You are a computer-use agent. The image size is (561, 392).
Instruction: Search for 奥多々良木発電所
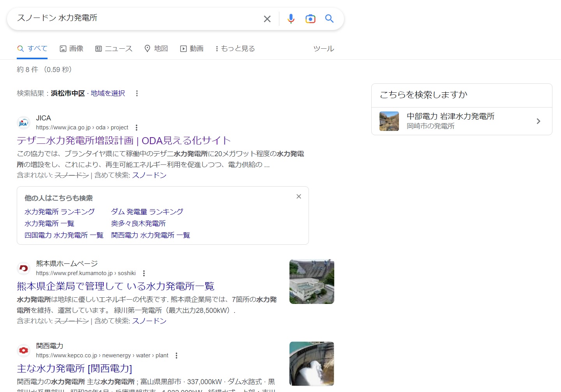point(139,224)
